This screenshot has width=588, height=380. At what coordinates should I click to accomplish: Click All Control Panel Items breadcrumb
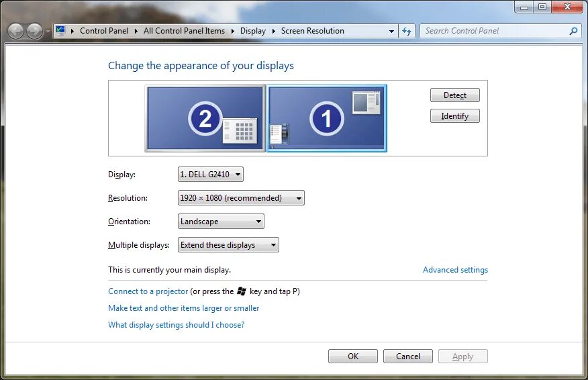point(184,31)
